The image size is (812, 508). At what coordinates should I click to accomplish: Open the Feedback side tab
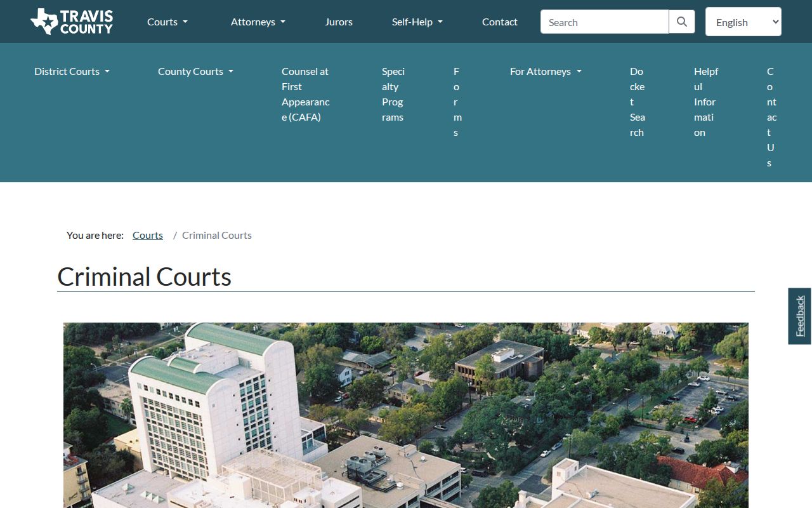[x=800, y=316]
